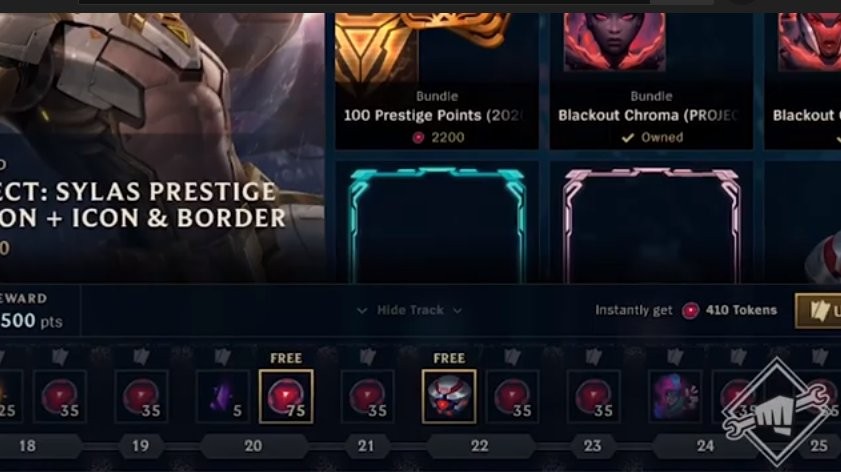The width and height of the screenshot is (841, 472).
Task: Click the gold upgrade pass button
Action: pyautogui.click(x=818, y=311)
